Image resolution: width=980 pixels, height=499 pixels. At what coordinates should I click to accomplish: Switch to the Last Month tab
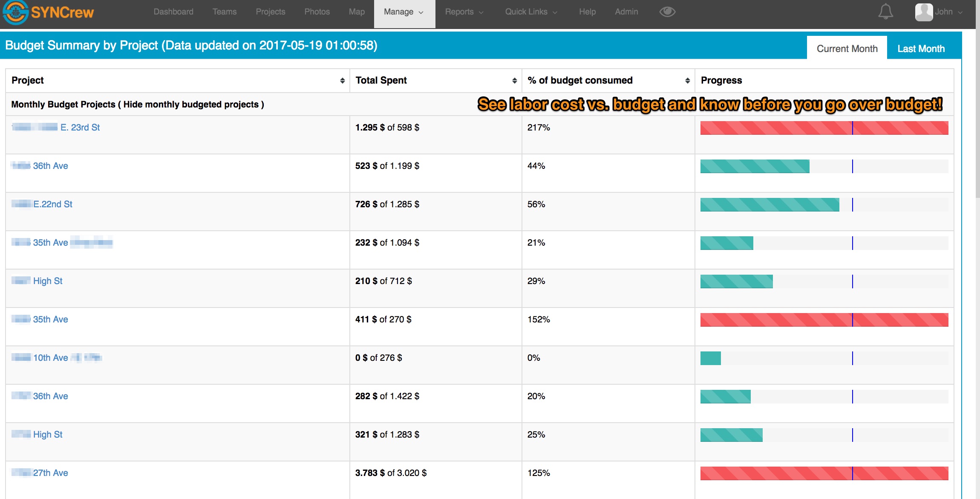[x=921, y=49]
